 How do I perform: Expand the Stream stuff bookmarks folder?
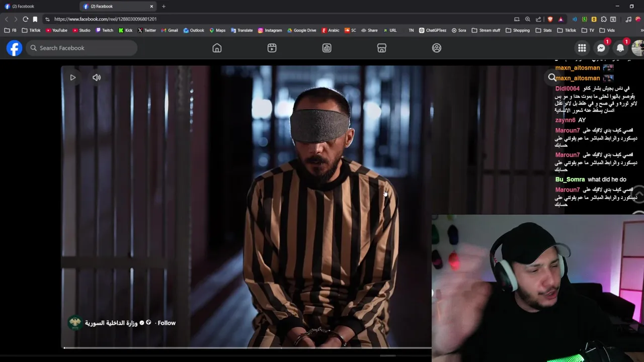pos(486,30)
